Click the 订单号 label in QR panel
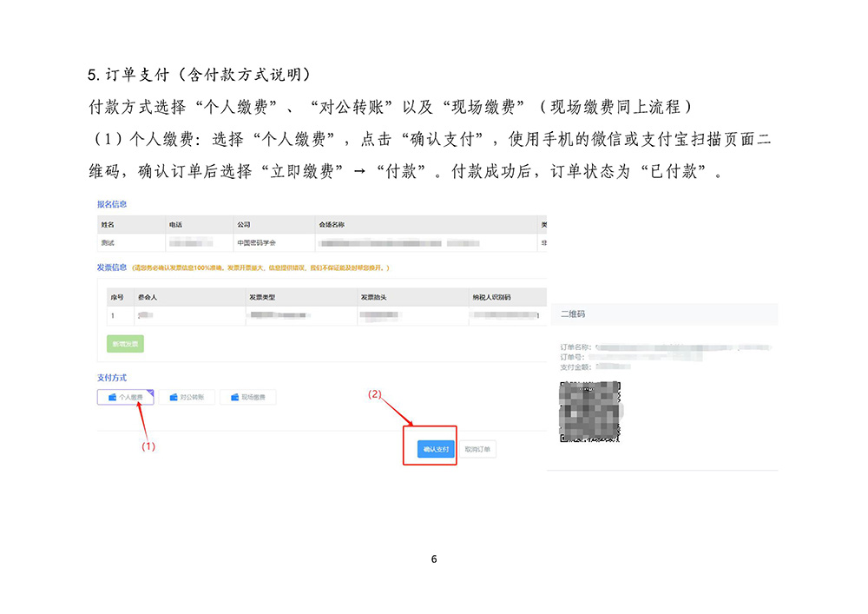Viewport: 868px width, 614px height. click(572, 357)
